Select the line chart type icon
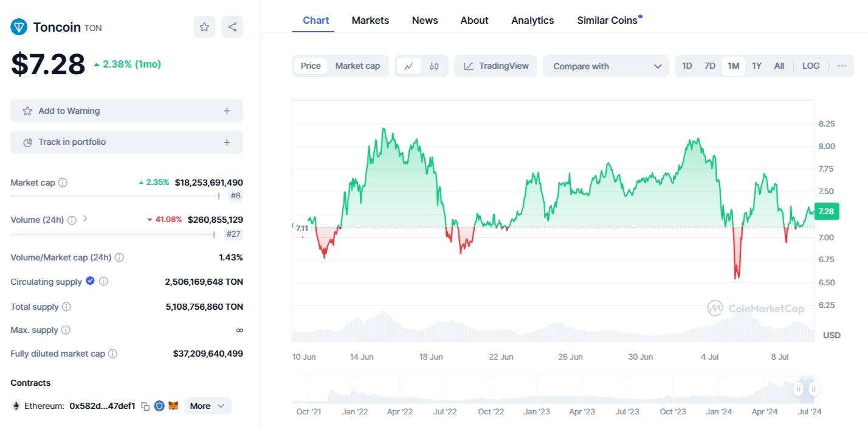 (409, 66)
